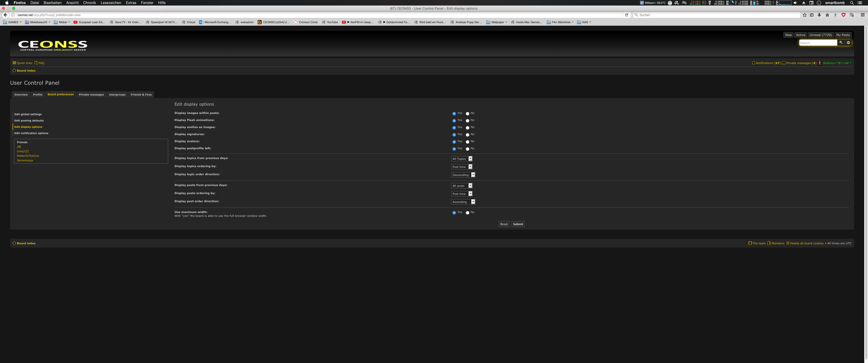Viewport: 868px width, 363px height.
Task: Click the Board index home icon
Action: pos(14,70)
